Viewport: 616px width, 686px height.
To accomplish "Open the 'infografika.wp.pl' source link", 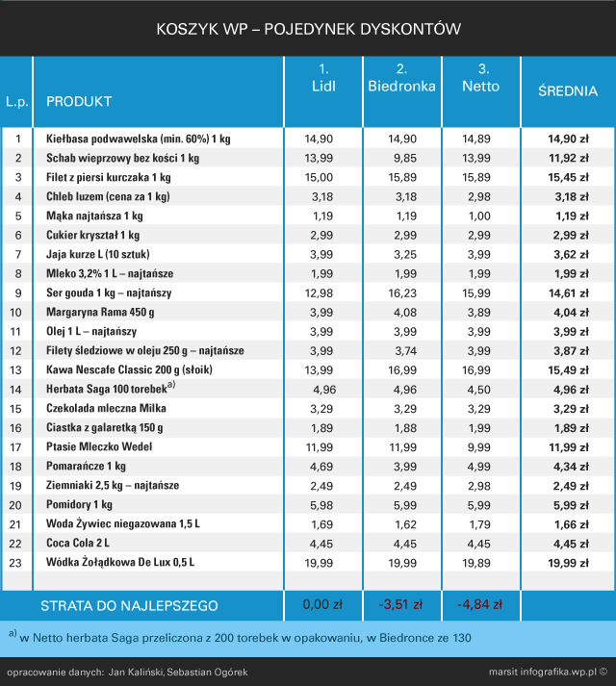I will pyautogui.click(x=558, y=672).
